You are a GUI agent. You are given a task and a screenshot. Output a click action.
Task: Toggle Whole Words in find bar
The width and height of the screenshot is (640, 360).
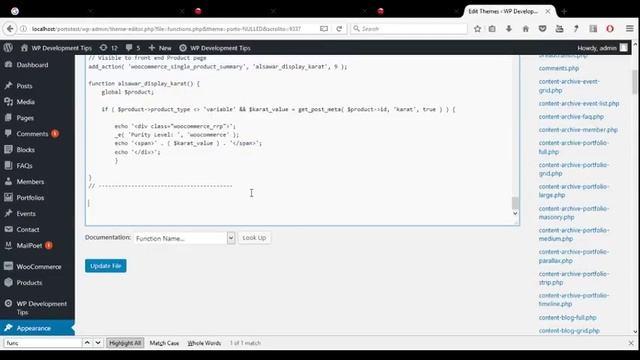pos(204,343)
